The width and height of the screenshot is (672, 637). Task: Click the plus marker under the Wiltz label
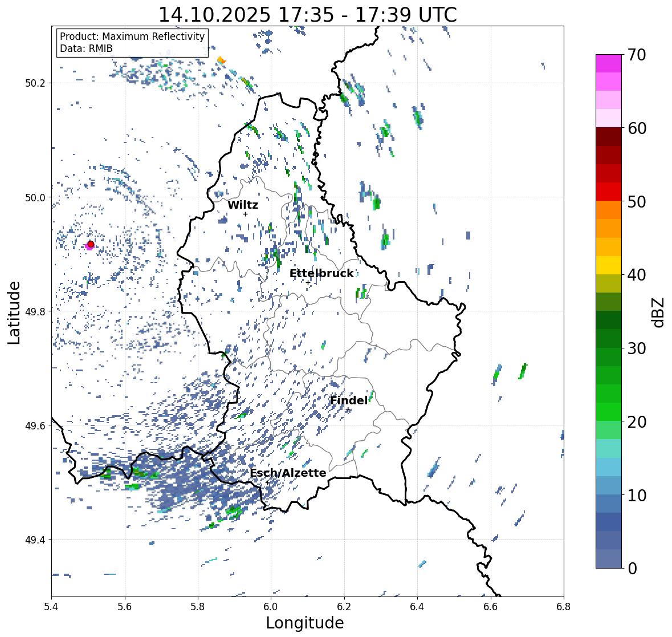[x=245, y=214]
